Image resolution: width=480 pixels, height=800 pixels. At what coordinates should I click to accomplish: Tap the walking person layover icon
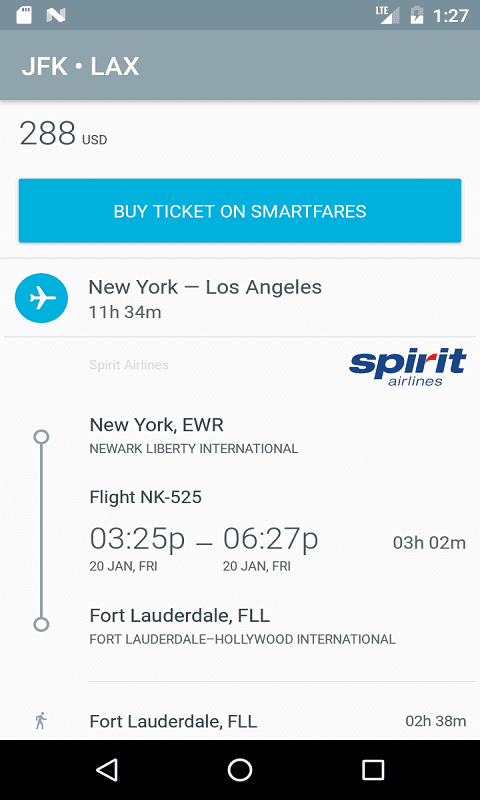(x=41, y=721)
